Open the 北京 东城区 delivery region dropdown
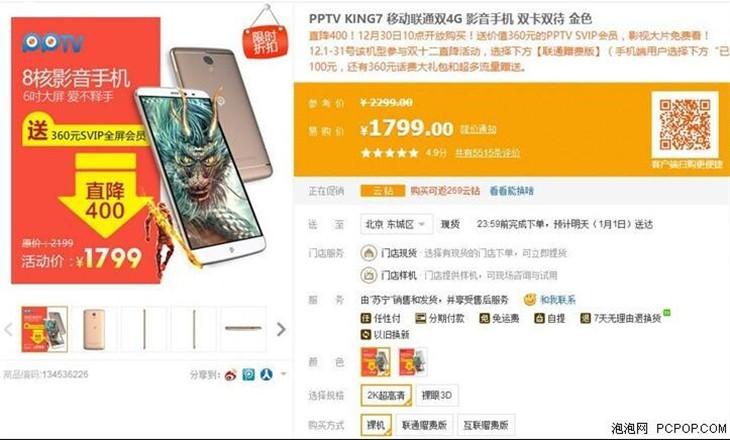The width and height of the screenshot is (730, 440). (x=396, y=224)
